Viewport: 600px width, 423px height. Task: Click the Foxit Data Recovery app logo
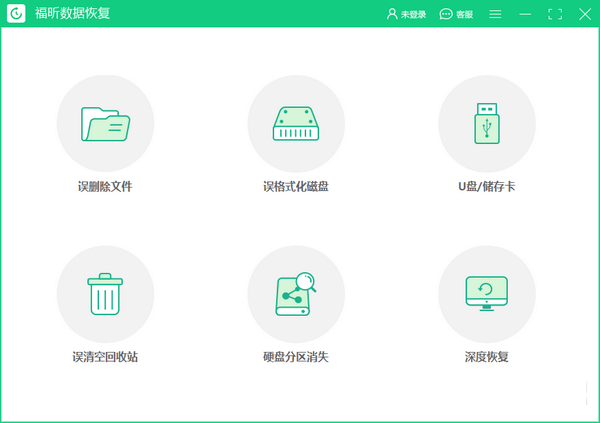tap(17, 14)
